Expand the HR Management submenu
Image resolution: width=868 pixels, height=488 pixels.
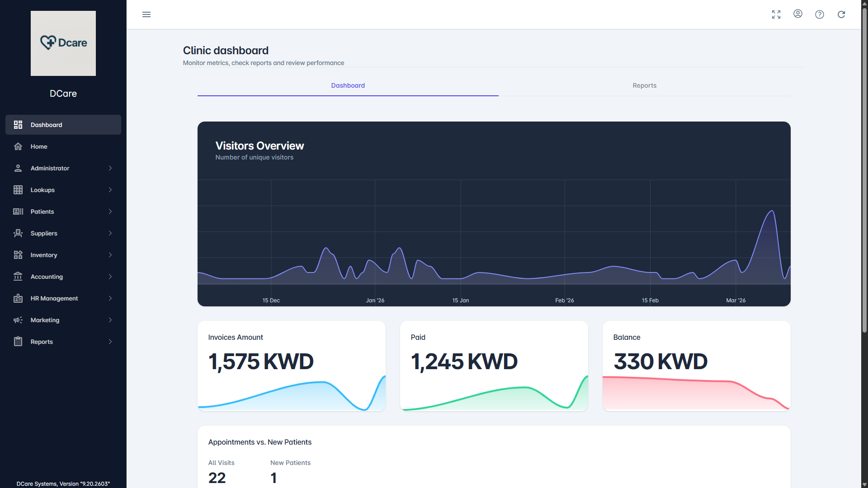pos(110,298)
